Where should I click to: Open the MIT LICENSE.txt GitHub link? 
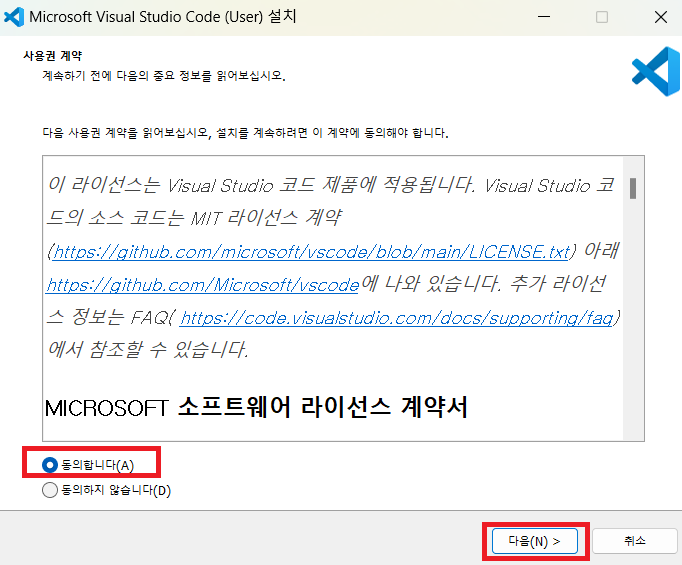[x=311, y=252]
